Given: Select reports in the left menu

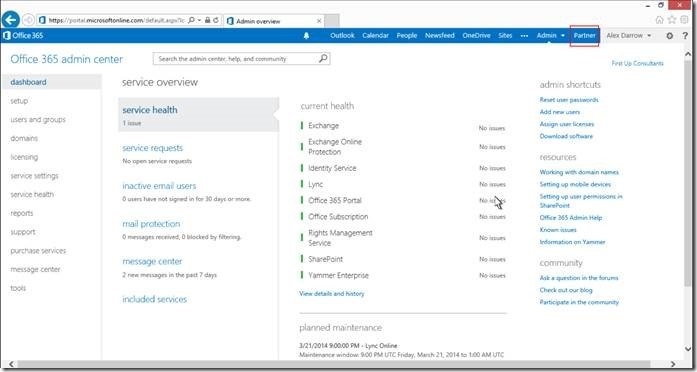Looking at the screenshot, I should point(22,213).
